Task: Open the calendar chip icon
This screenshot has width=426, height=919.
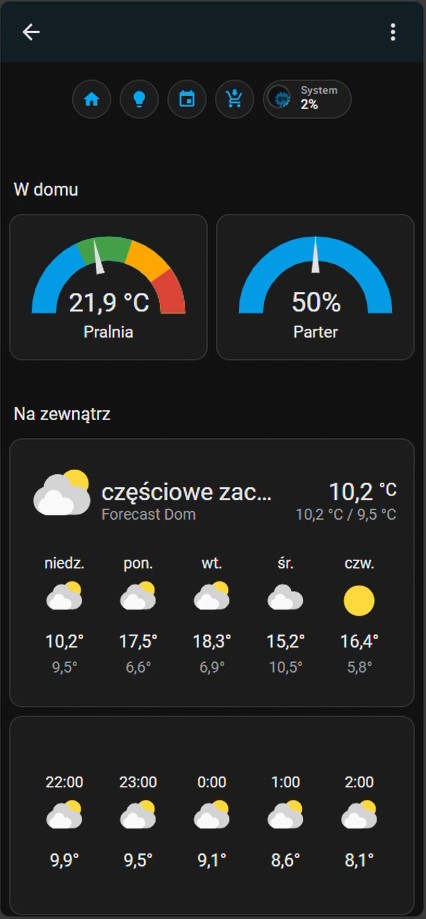Action: pyautogui.click(x=187, y=99)
